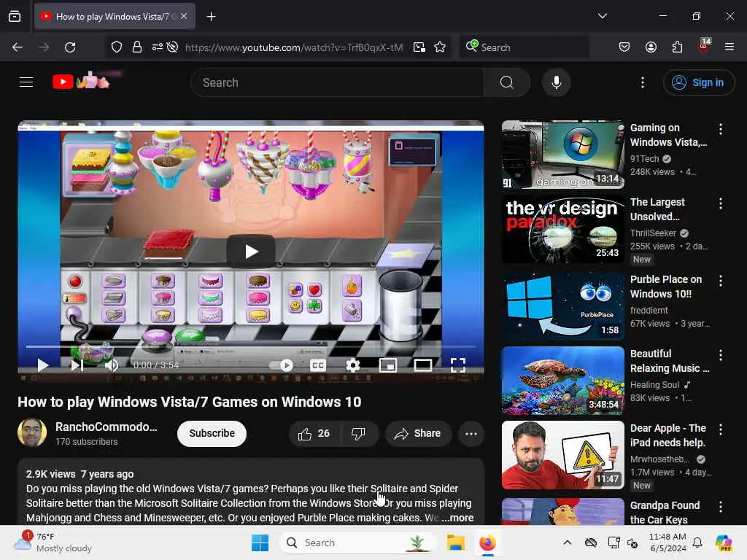
Task: Toggle the autoplay switch in player
Action: coord(281,365)
